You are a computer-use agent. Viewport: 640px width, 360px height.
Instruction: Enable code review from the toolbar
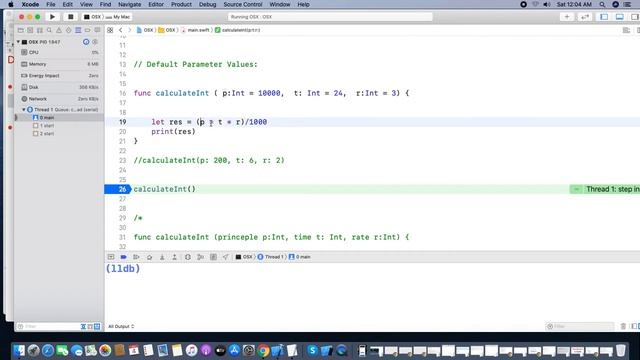585,17
